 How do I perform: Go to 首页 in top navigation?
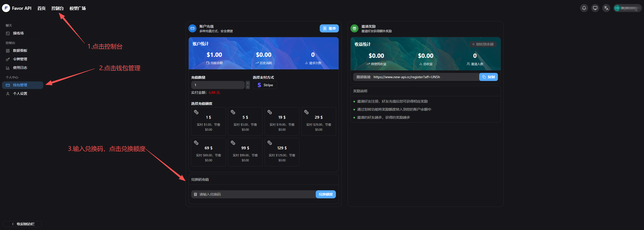pos(42,8)
